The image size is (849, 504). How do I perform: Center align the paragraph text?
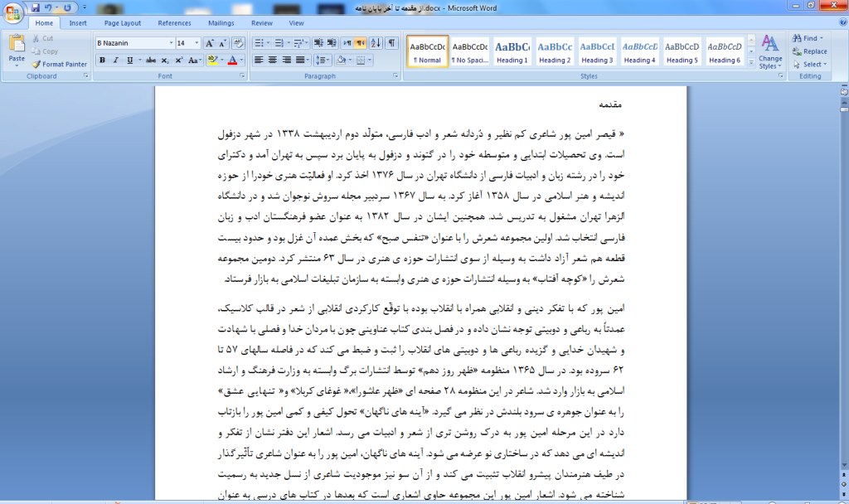click(x=273, y=61)
